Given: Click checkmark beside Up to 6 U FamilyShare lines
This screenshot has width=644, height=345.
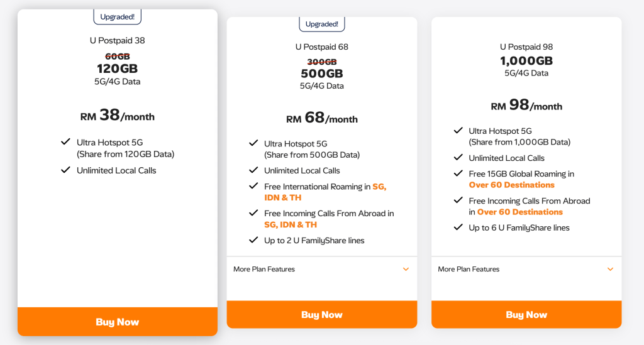Looking at the screenshot, I should 458,227.
